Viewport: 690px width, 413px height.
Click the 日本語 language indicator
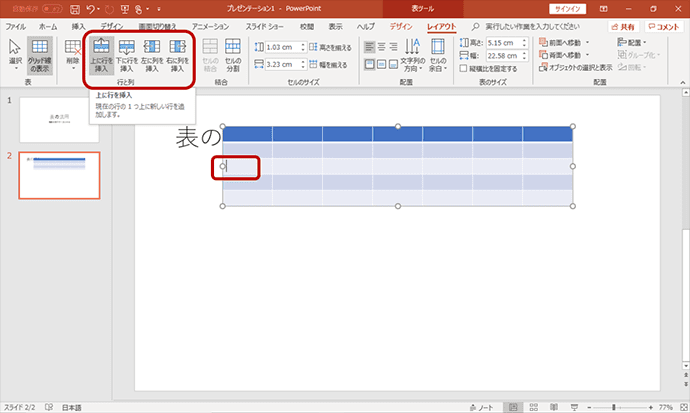71,408
